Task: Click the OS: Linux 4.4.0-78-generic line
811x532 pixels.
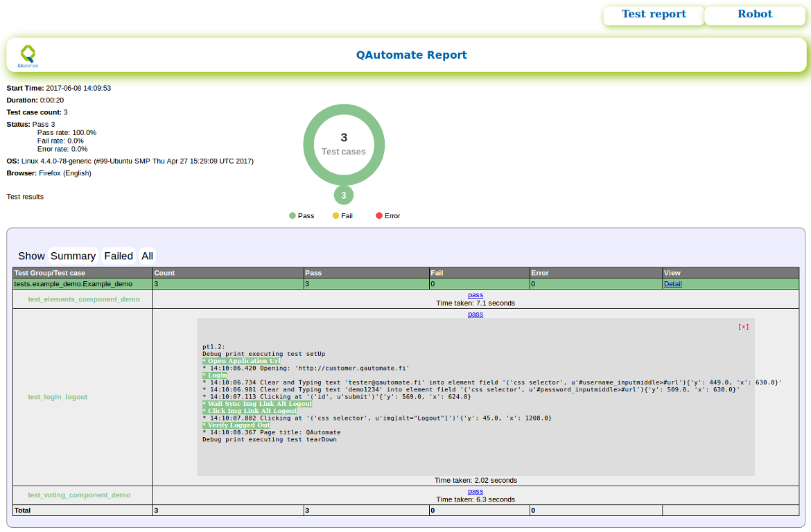Action: tap(130, 161)
